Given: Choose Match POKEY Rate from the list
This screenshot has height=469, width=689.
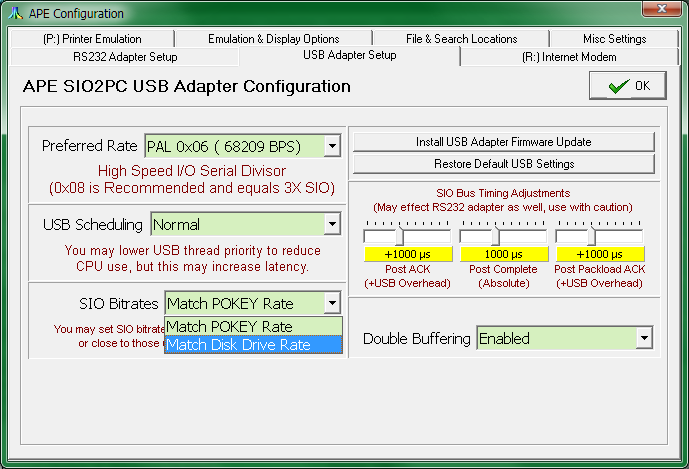Looking at the screenshot, I should point(254,327).
